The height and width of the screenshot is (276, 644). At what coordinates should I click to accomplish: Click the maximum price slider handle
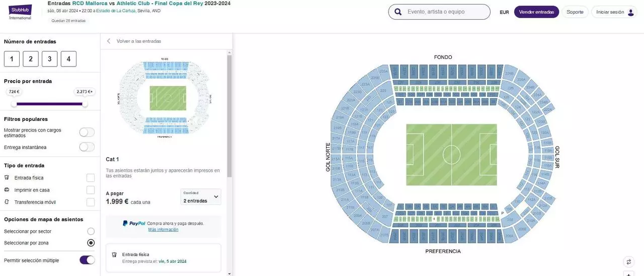(x=85, y=104)
